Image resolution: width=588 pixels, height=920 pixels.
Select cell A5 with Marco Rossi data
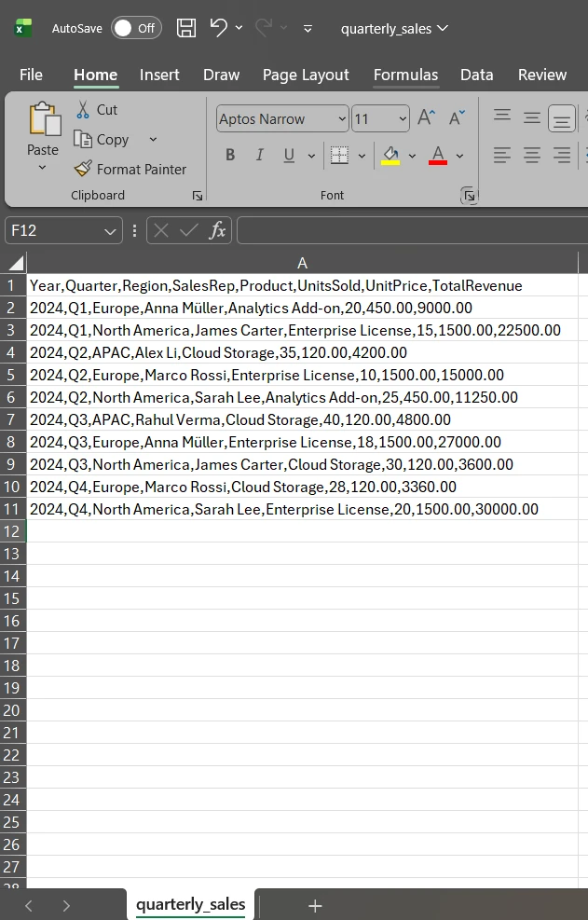pyautogui.click(x=267, y=375)
